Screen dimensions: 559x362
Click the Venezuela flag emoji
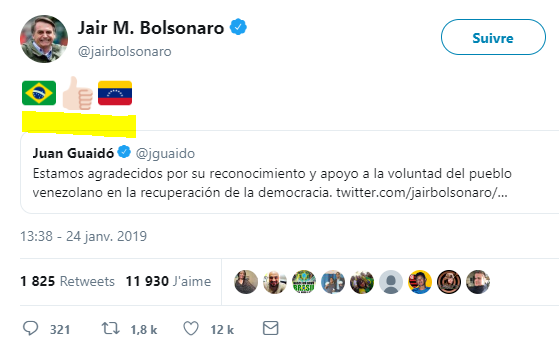115,93
